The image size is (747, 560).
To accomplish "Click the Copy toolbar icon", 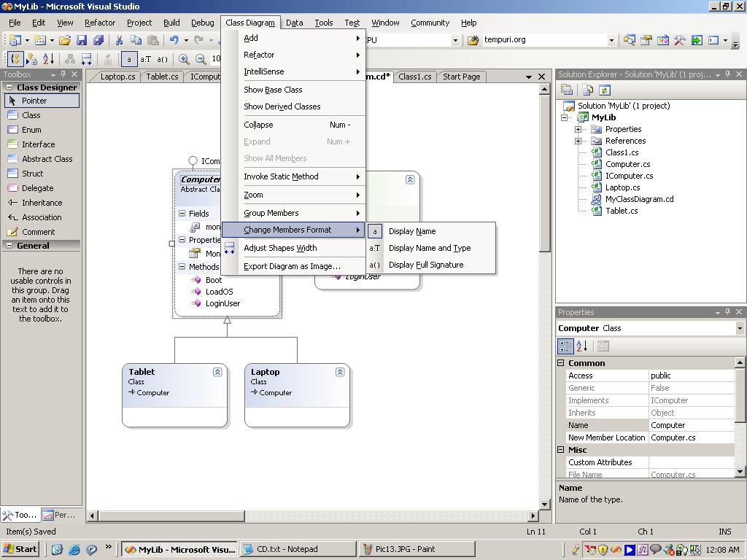I will pyautogui.click(x=136, y=41).
